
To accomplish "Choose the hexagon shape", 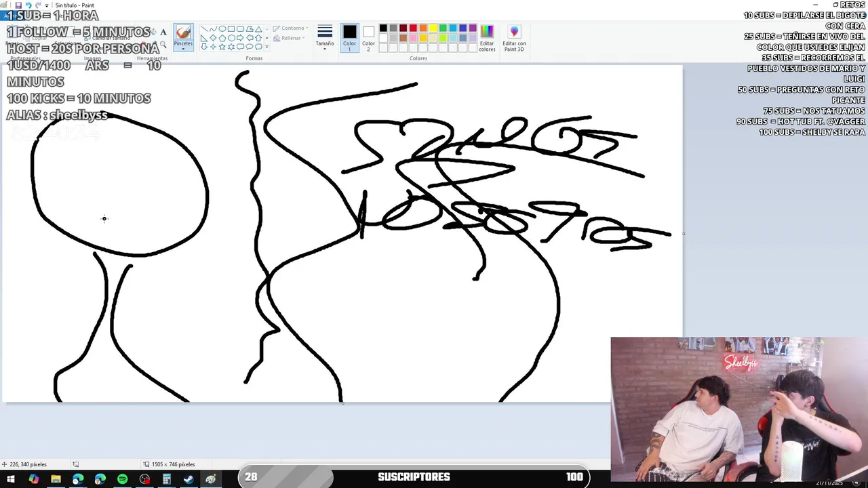I will click(x=231, y=38).
